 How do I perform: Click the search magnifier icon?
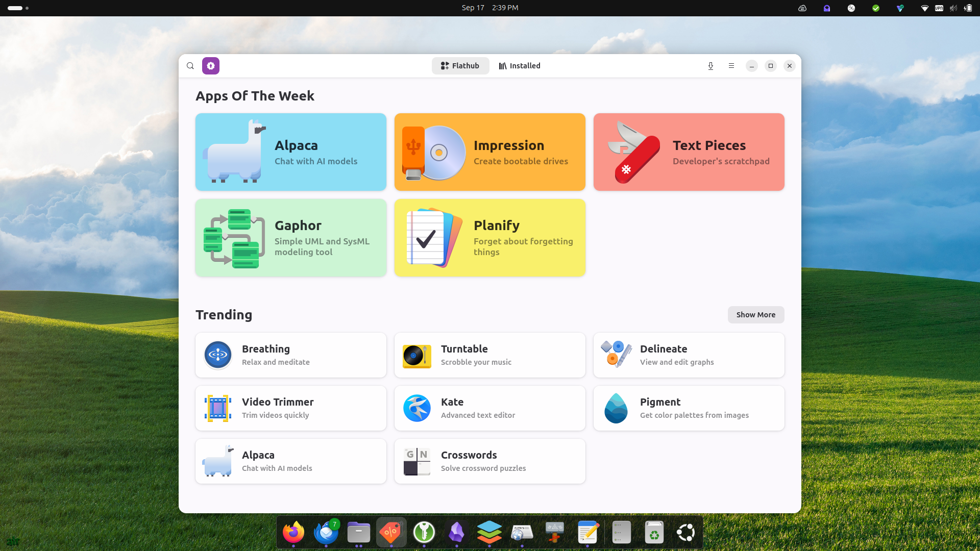click(190, 66)
